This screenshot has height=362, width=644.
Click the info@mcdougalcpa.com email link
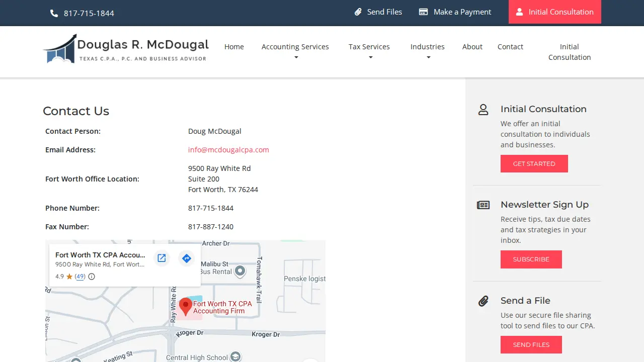(228, 150)
